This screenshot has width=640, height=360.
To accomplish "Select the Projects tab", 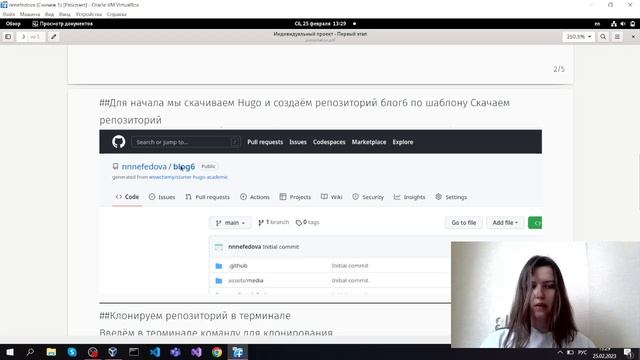I will (295, 197).
